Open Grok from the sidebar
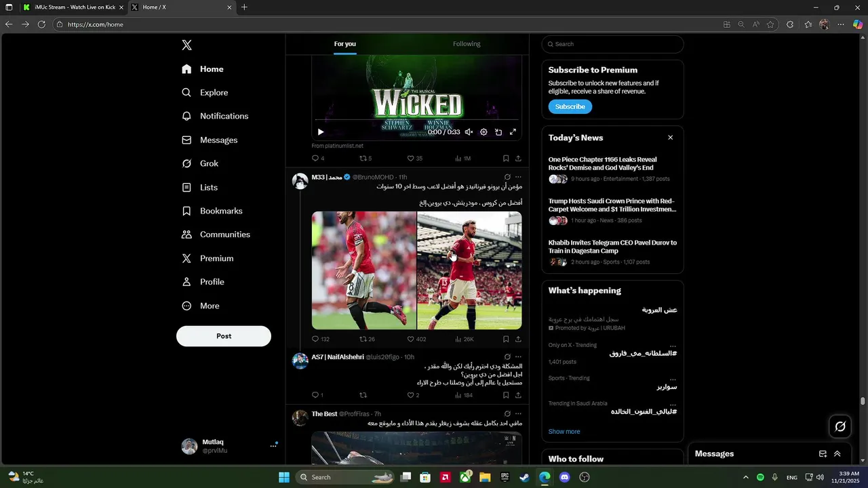868x488 pixels. pyautogui.click(x=200, y=163)
